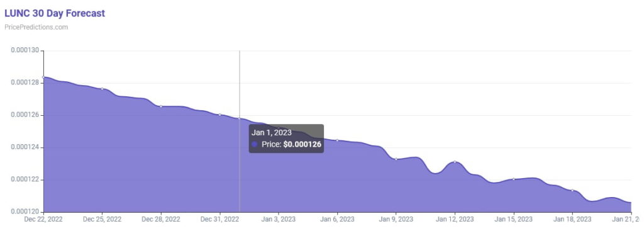Screen dimensions: 644x231
Task: Select the Dec 22, 2022 data point
Action: click(43, 77)
